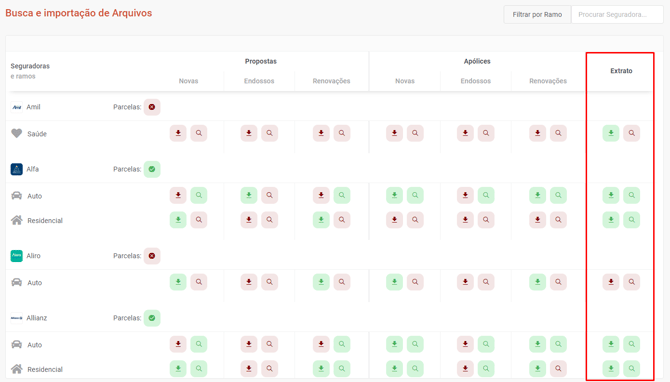
Task: Click the Auto ramo under Aliro
Action: tap(35, 282)
